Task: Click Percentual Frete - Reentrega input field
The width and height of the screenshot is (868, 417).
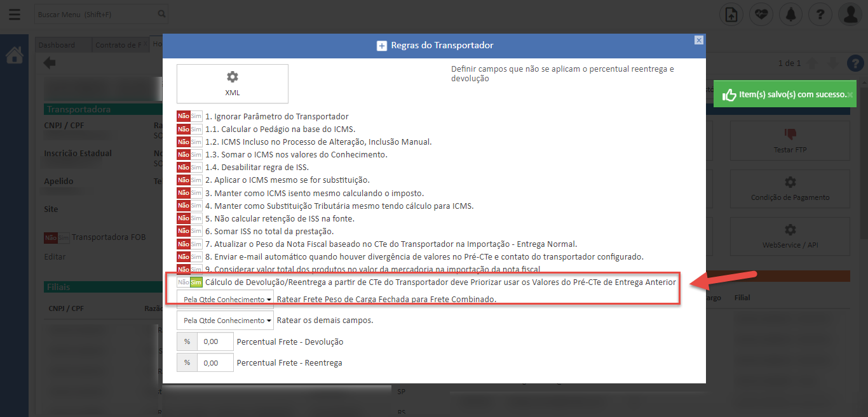Action: [215, 362]
